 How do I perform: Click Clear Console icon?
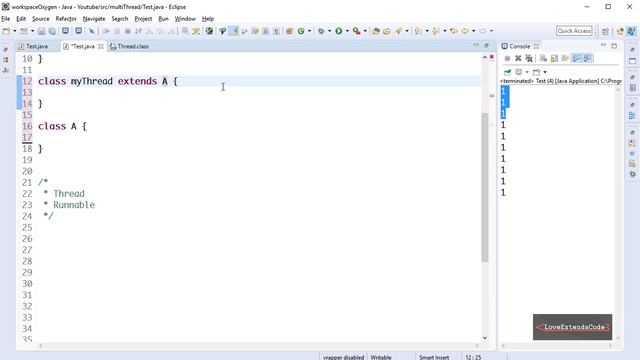[x=543, y=58]
